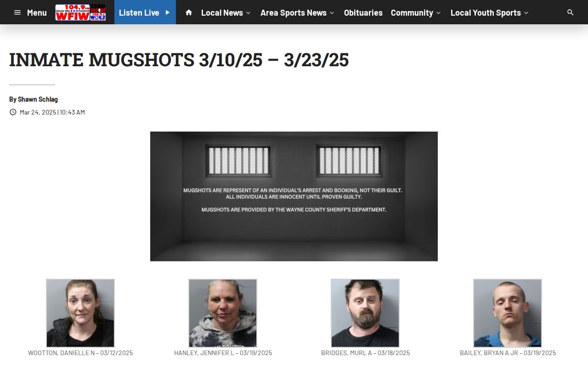This screenshot has width=588, height=368.
Task: Open Danielle Wootton mugshot thumbnail
Action: [x=80, y=313]
